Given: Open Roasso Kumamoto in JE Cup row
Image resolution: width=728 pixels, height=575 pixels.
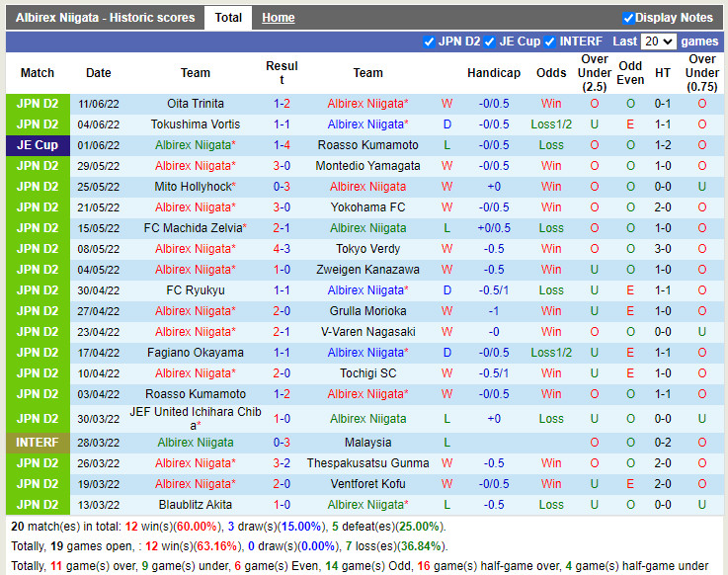Looking at the screenshot, I should pyautogui.click(x=367, y=145).
